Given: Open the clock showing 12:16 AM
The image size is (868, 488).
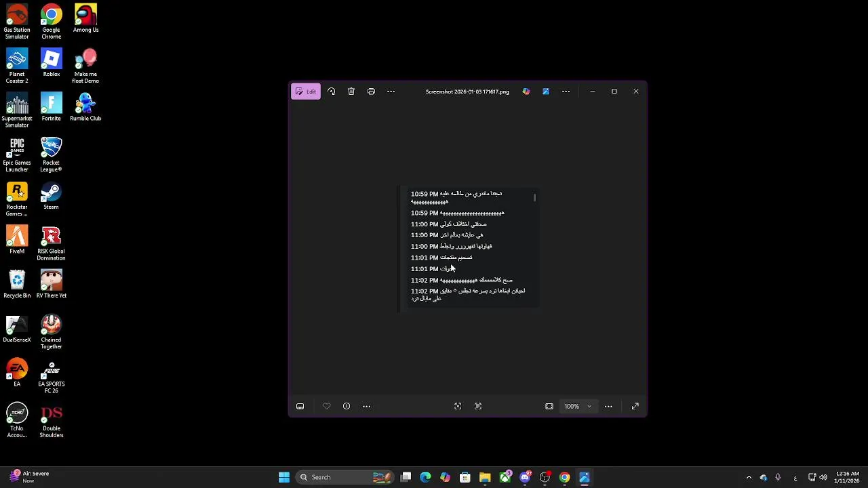Looking at the screenshot, I should (x=847, y=477).
